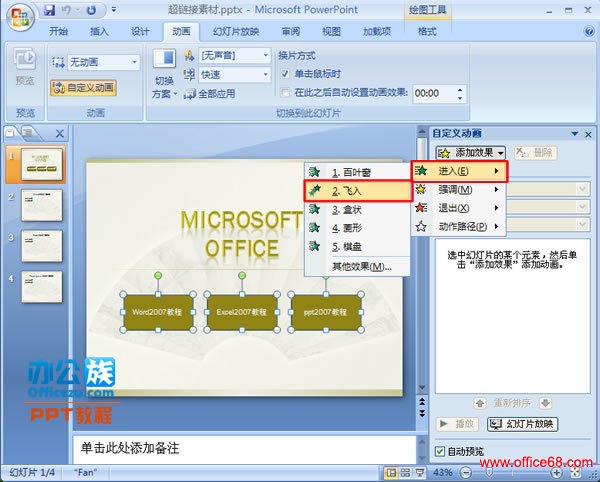Move effect up with reorder up arrow
Image resolution: width=600 pixels, height=482 pixels.
480,403
